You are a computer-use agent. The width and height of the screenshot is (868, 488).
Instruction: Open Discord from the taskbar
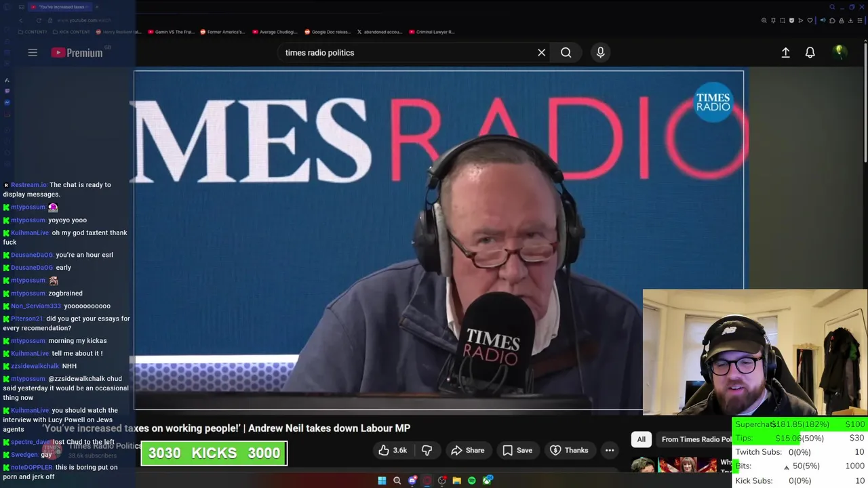coord(412,481)
